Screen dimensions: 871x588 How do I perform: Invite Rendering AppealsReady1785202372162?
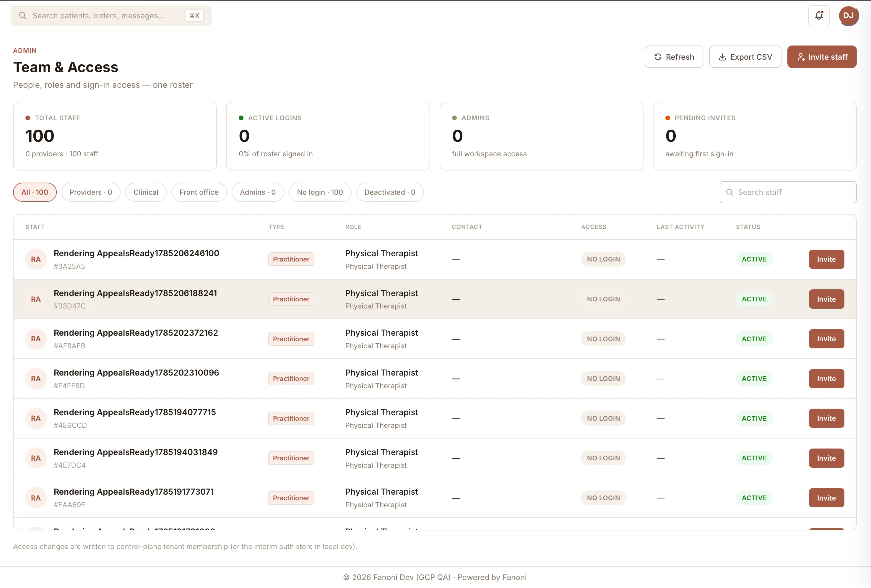(x=826, y=339)
